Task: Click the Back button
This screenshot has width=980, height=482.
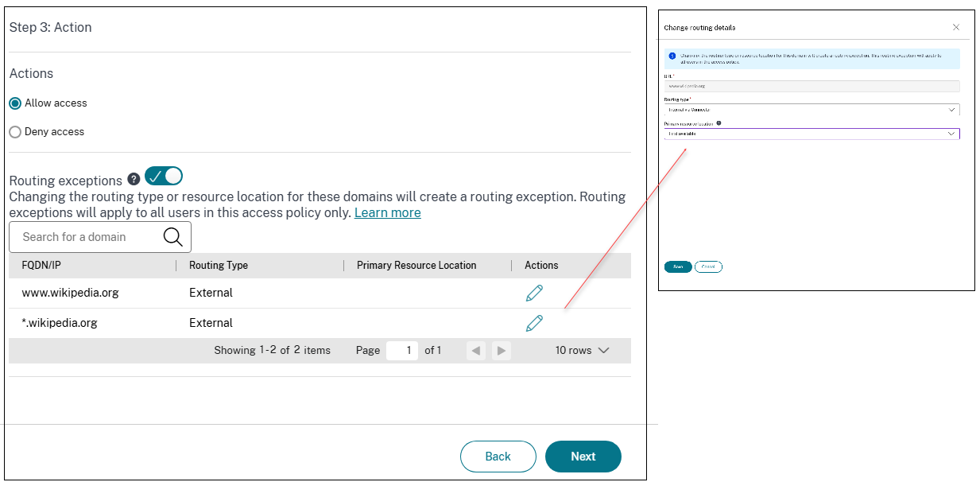Action: point(498,457)
